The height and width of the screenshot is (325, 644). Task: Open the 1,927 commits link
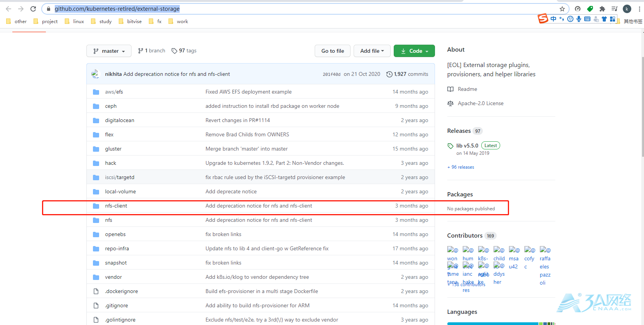click(x=407, y=74)
